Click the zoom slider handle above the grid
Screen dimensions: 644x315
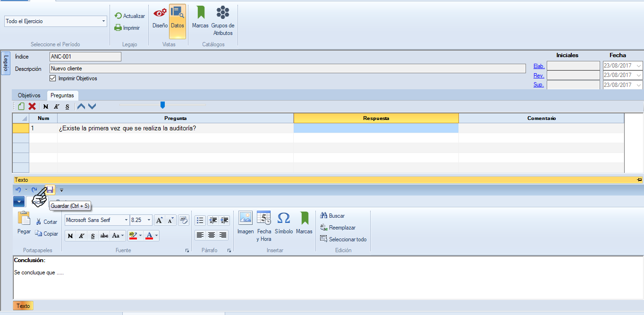pos(163,105)
